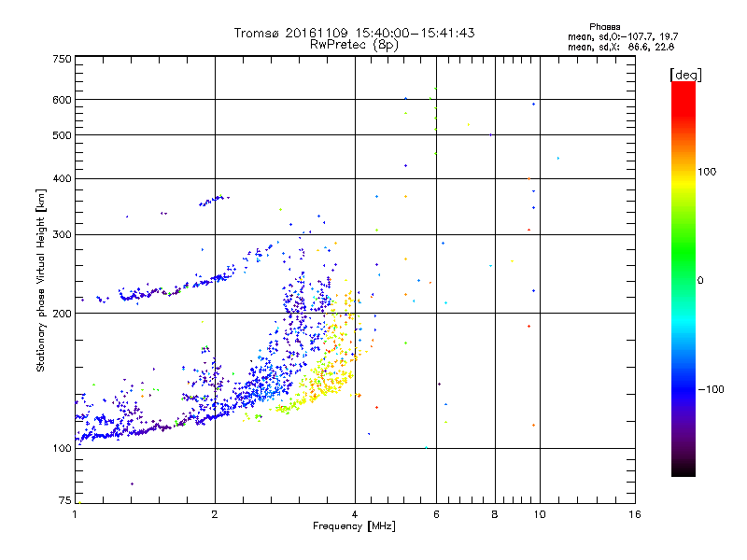
Task: Click the 'Frequency [MHz]' axis label
Action: pyautogui.click(x=354, y=526)
